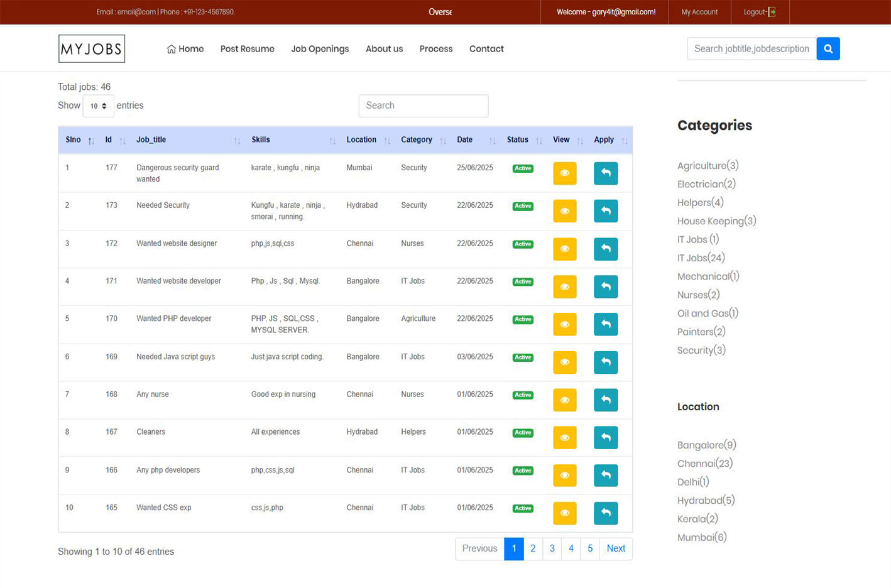891x588 pixels.
Task: Apply to job 166 Any php developers
Action: point(606,476)
